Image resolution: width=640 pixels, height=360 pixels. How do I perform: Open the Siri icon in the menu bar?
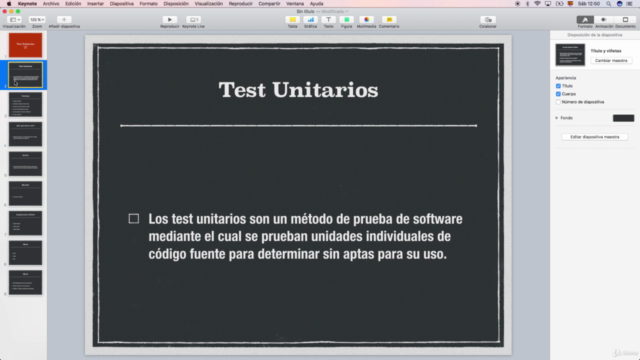[620, 4]
